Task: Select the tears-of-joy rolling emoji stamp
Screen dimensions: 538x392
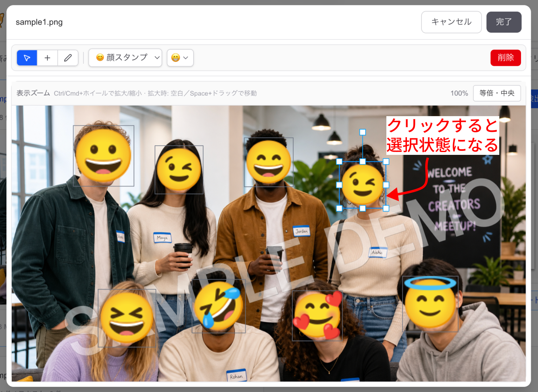Action: point(219,306)
